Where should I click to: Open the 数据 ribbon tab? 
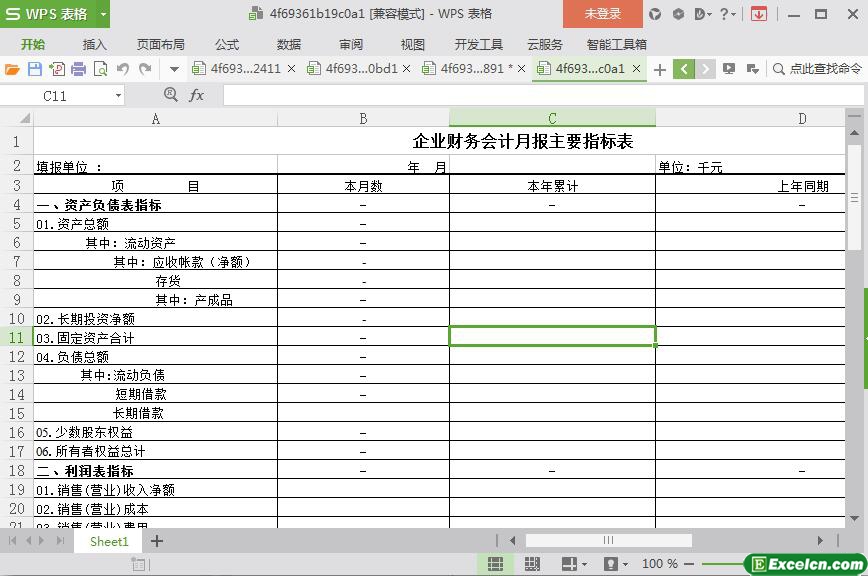point(289,45)
